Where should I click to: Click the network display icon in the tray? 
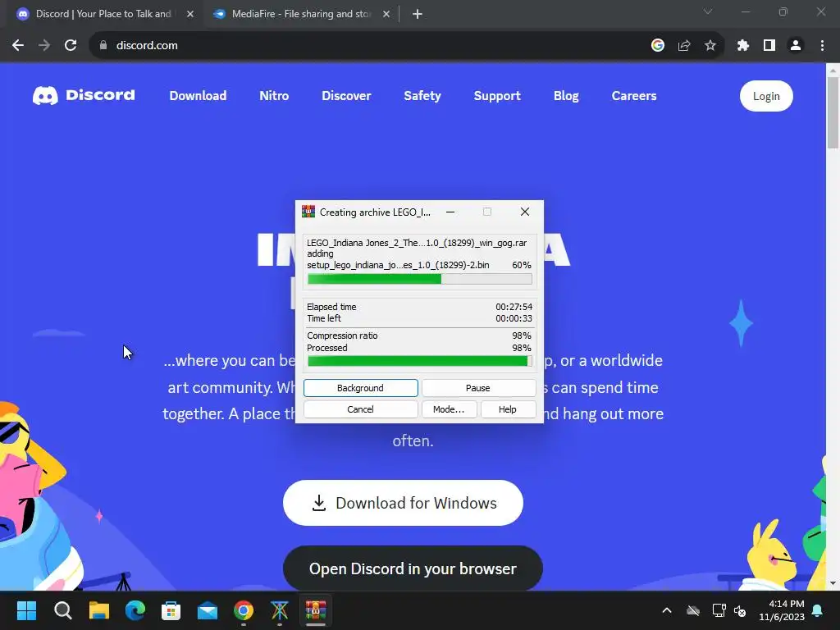[x=719, y=610]
